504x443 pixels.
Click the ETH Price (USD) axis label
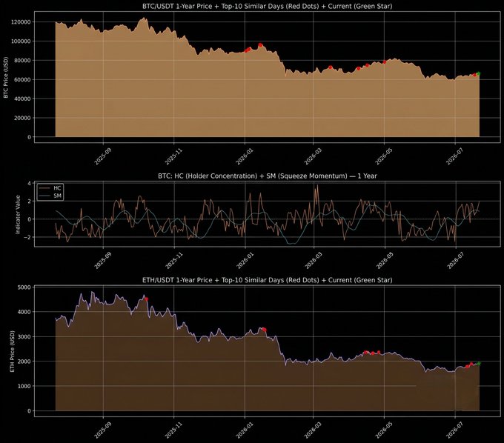[12, 351]
